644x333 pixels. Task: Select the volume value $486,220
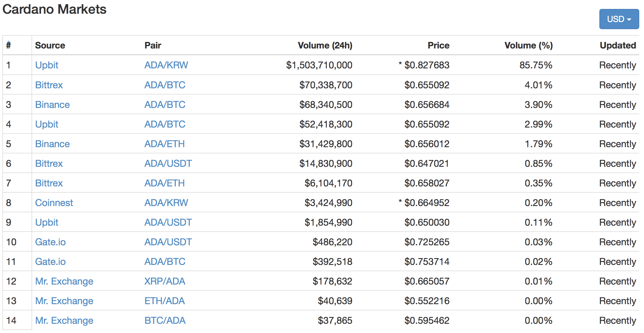point(332,242)
